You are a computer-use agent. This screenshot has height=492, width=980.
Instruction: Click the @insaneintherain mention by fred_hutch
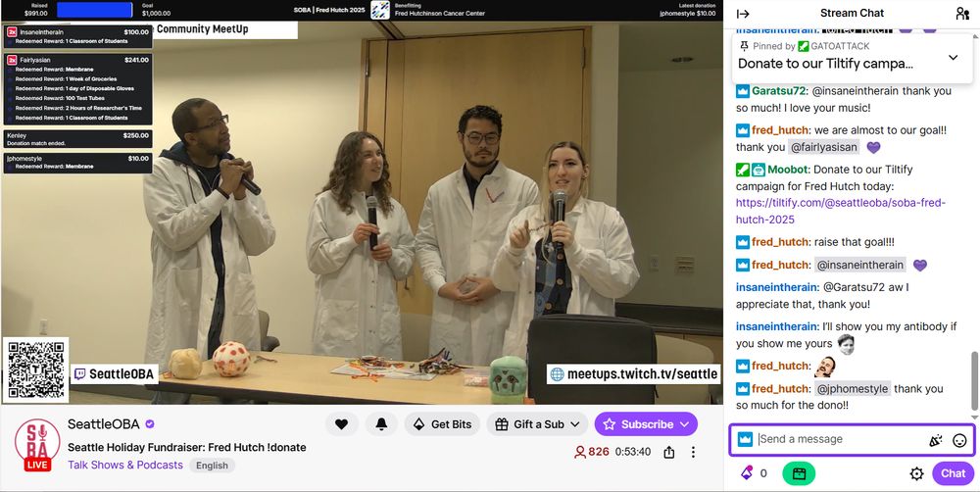tap(860, 265)
